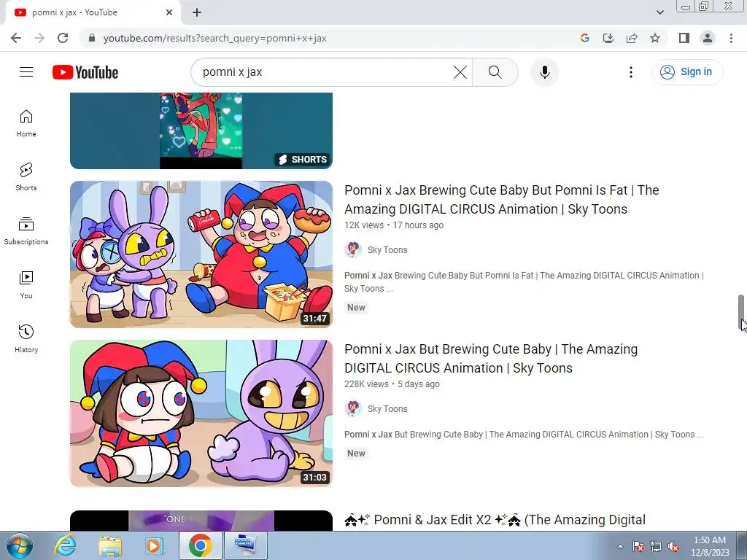
Task: Open on-screen keyboard taskbar app
Action: coord(245,545)
